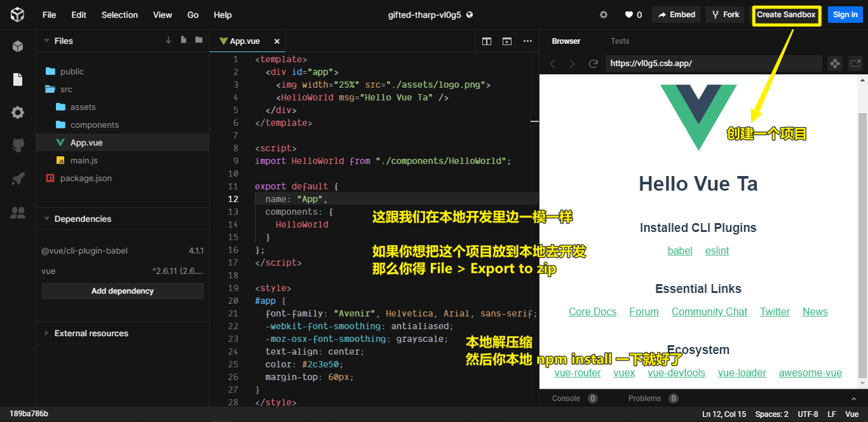Open the Edit menu
The image size is (868, 422).
(79, 15)
